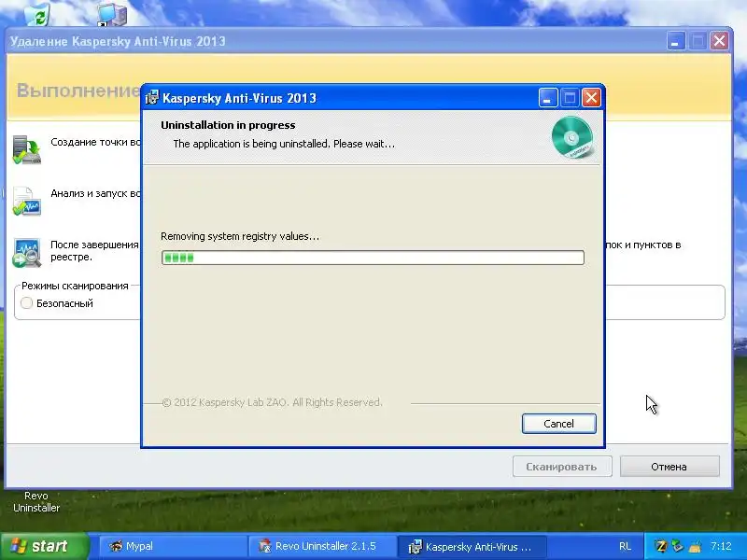Image resolution: width=747 pixels, height=560 pixels.
Task: Close the Удаление Kaspersky Revo window
Action: coord(719,41)
